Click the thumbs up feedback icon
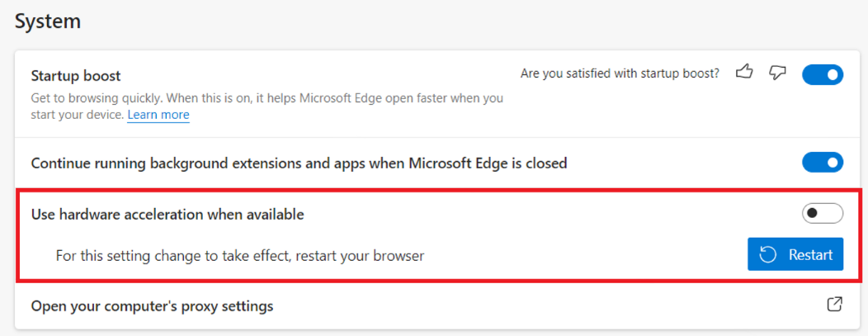This screenshot has height=336, width=868. (x=745, y=73)
